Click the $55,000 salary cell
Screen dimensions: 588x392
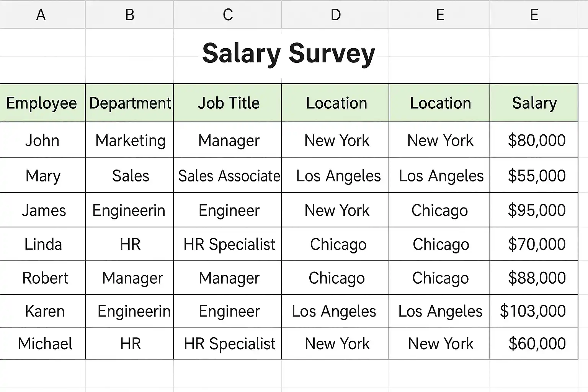(x=536, y=176)
